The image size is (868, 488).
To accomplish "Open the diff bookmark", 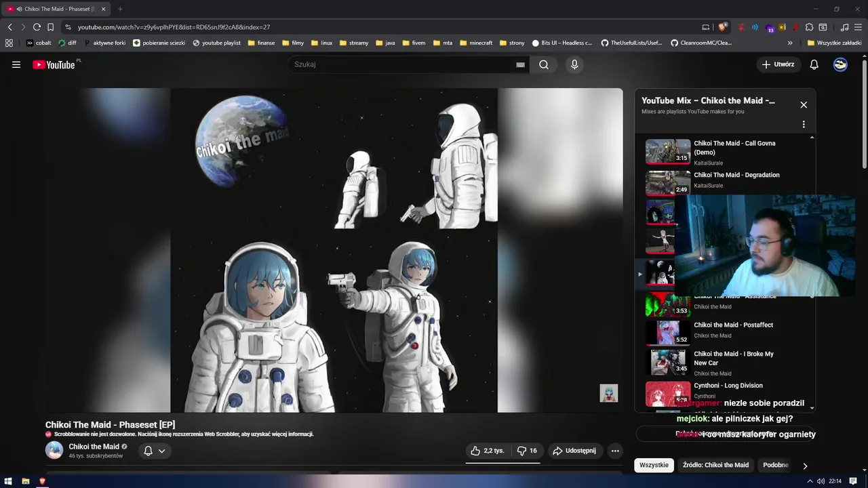I will pos(68,43).
